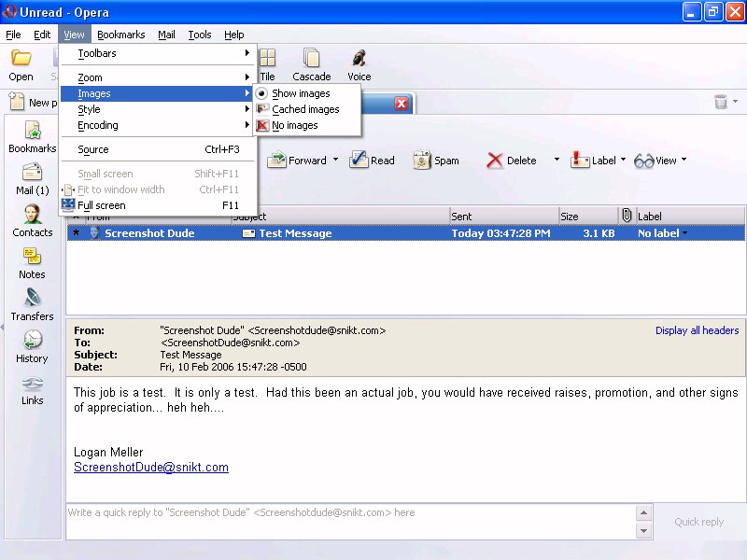The height and width of the screenshot is (560, 747).
Task: Open the File menu
Action: tap(13, 35)
